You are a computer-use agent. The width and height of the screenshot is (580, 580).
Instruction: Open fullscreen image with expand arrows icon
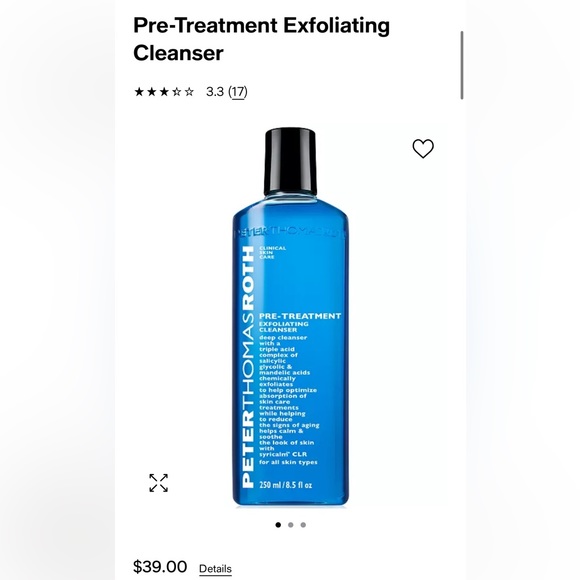158,483
